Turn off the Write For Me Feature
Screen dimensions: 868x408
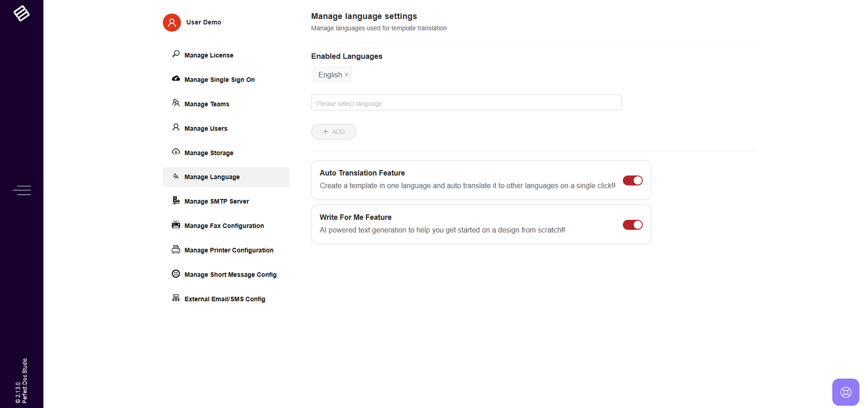pos(632,225)
